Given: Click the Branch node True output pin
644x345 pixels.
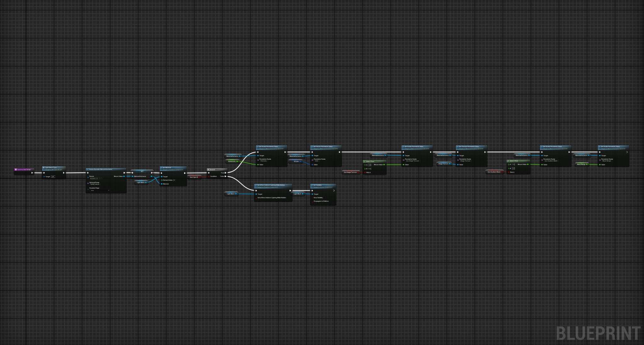Looking at the screenshot, I should tap(225, 173).
